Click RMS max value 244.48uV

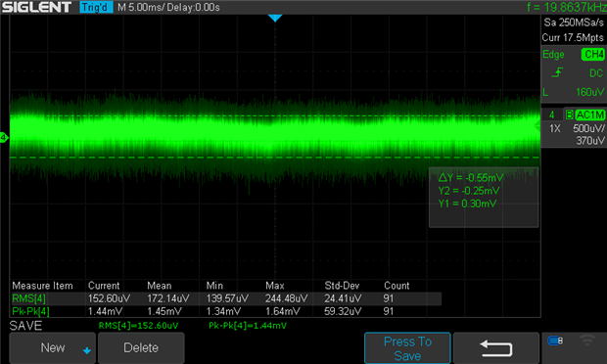287,298
